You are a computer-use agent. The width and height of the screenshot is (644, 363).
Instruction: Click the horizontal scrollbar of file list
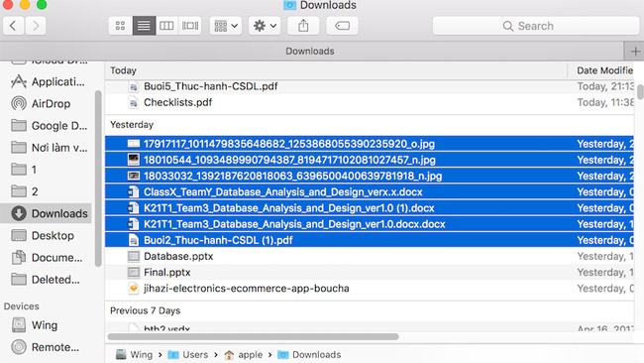253,336
